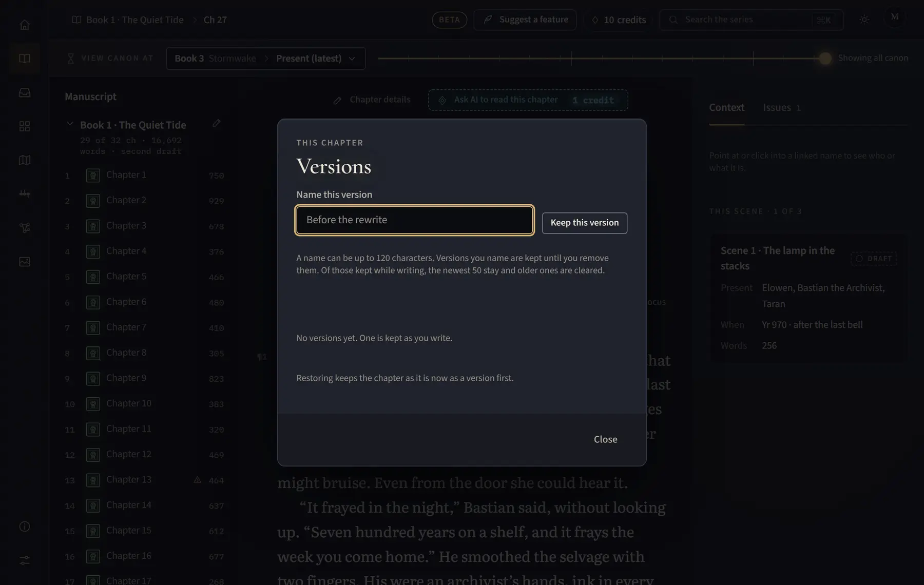Open the Book 3 Stormwake canon dropdown

click(266, 59)
